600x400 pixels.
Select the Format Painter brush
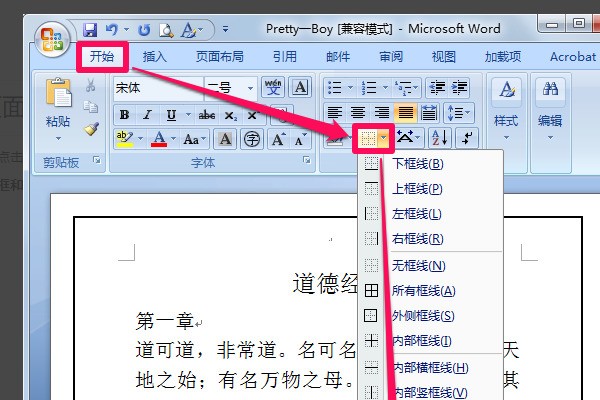[91, 129]
